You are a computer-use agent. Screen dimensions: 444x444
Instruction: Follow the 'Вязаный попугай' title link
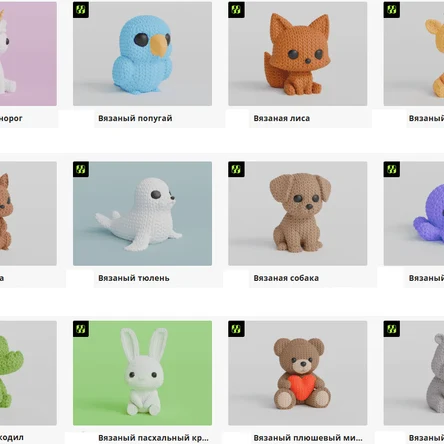pyautogui.click(x=135, y=118)
